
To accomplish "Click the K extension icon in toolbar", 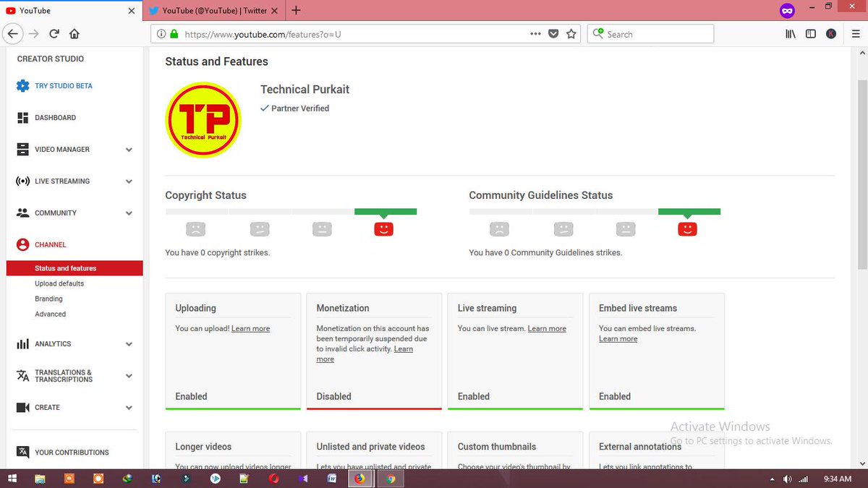I will pos(832,34).
